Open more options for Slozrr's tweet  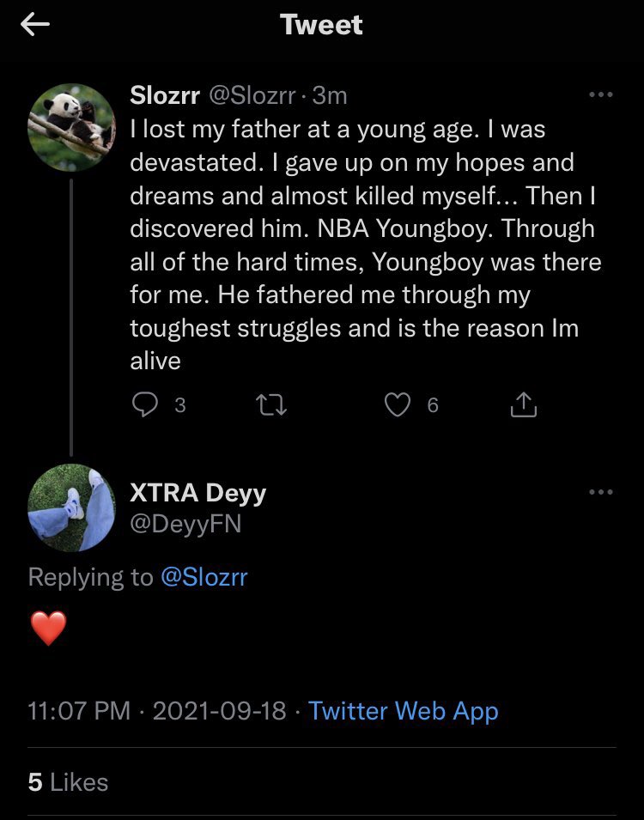tap(601, 94)
